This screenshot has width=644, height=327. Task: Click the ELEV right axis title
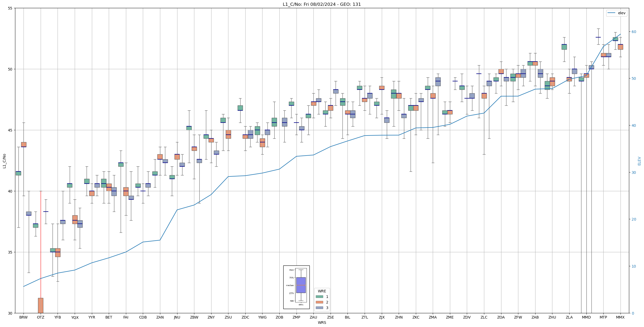(639, 161)
